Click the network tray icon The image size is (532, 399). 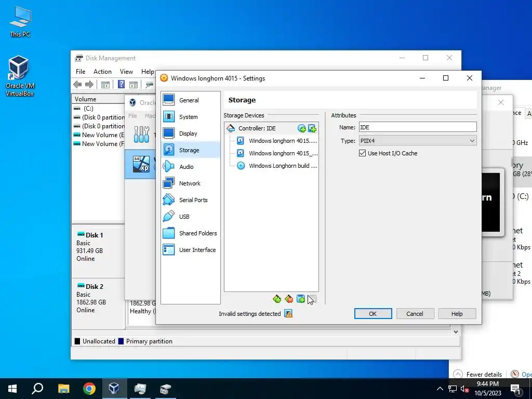tap(453, 389)
